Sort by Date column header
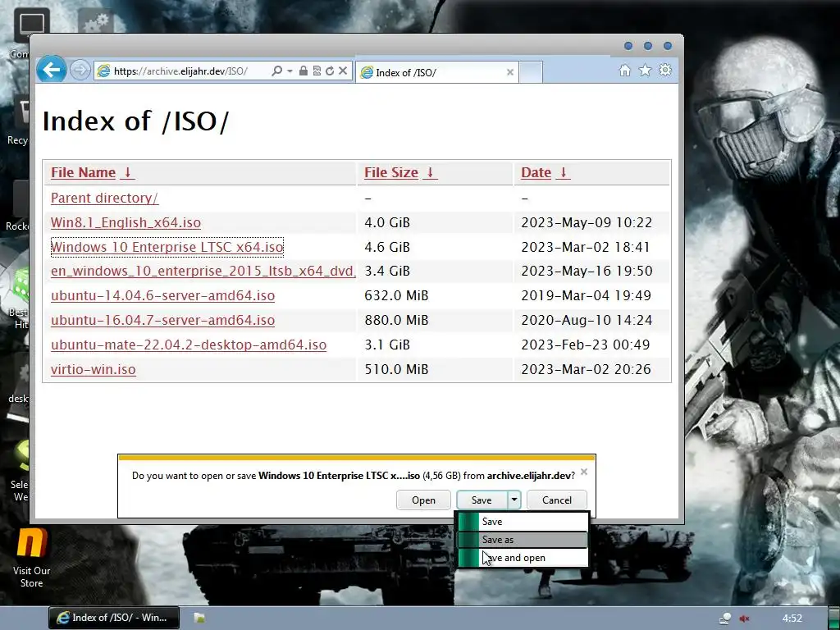The width and height of the screenshot is (840, 630). 536,172
